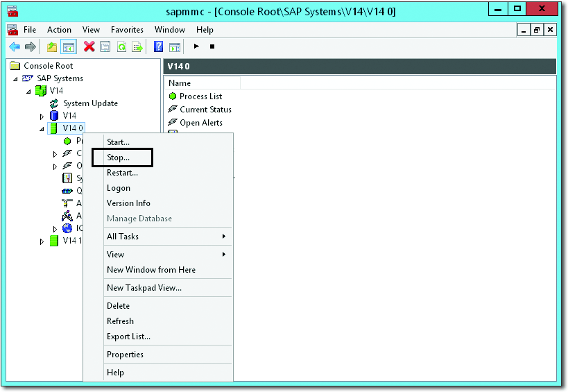Collapse the V14 0 instance node
568x392 pixels.
point(42,129)
